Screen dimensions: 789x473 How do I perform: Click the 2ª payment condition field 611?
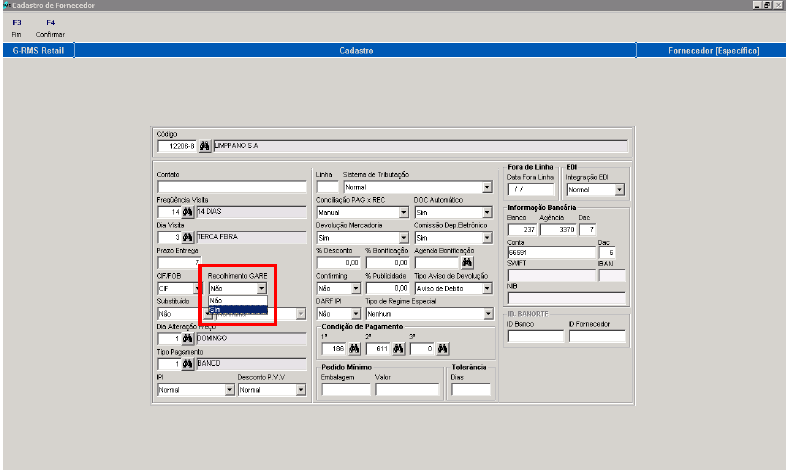point(378,348)
